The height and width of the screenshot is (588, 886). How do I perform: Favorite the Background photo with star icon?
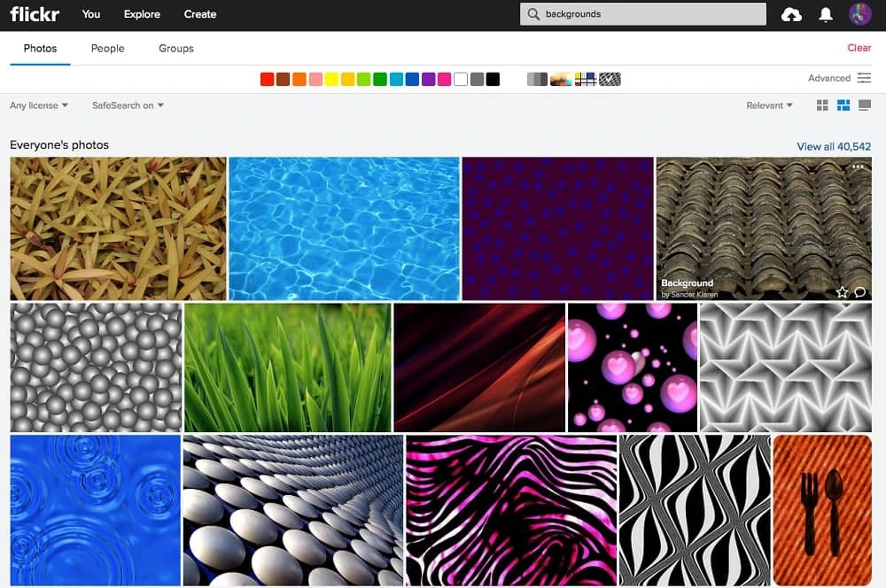(x=842, y=292)
